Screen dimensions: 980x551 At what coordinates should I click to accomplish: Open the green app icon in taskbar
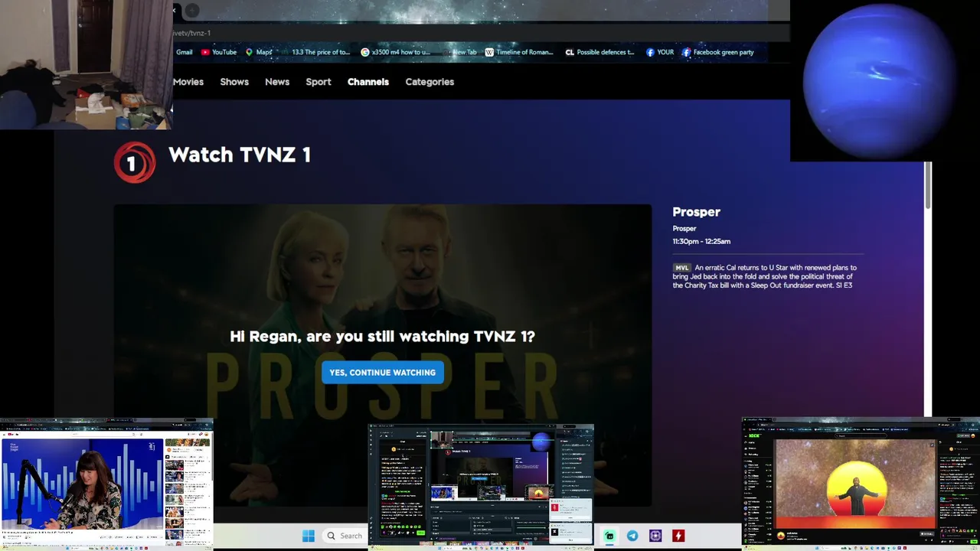pos(609,536)
